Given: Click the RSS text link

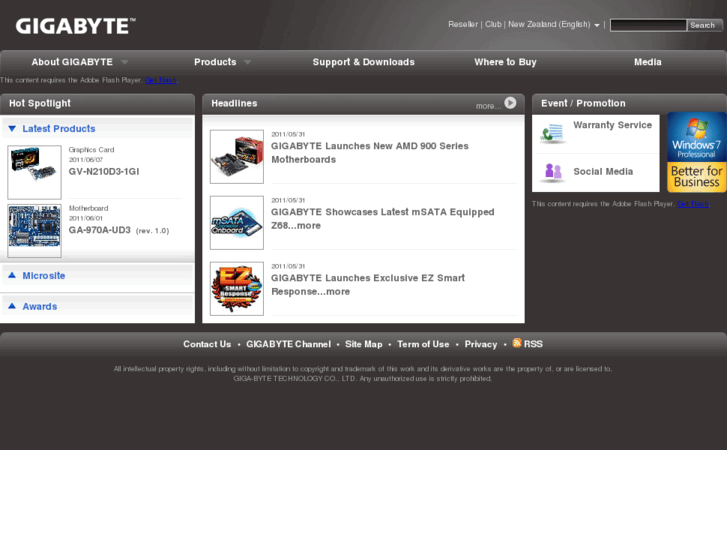Looking at the screenshot, I should 533,344.
